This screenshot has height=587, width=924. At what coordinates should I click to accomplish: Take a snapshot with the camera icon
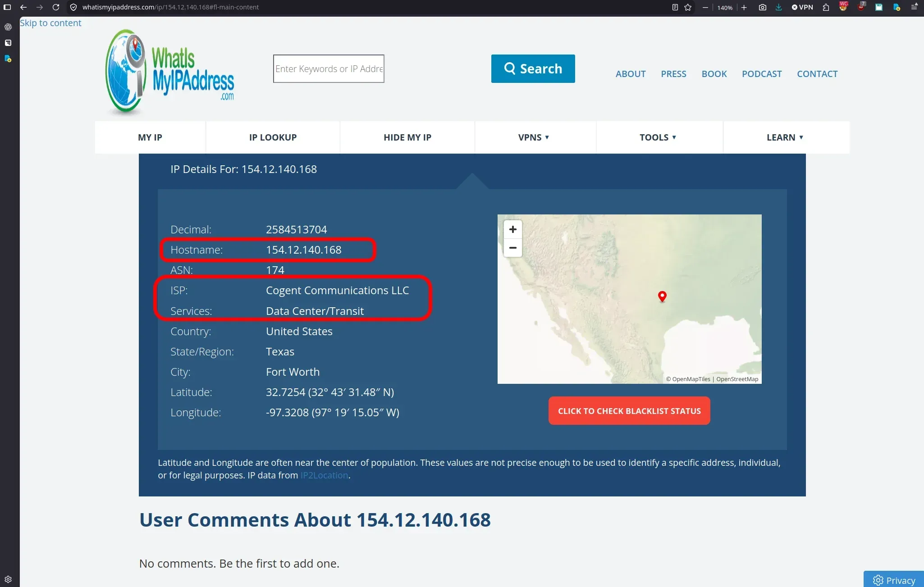(763, 7)
